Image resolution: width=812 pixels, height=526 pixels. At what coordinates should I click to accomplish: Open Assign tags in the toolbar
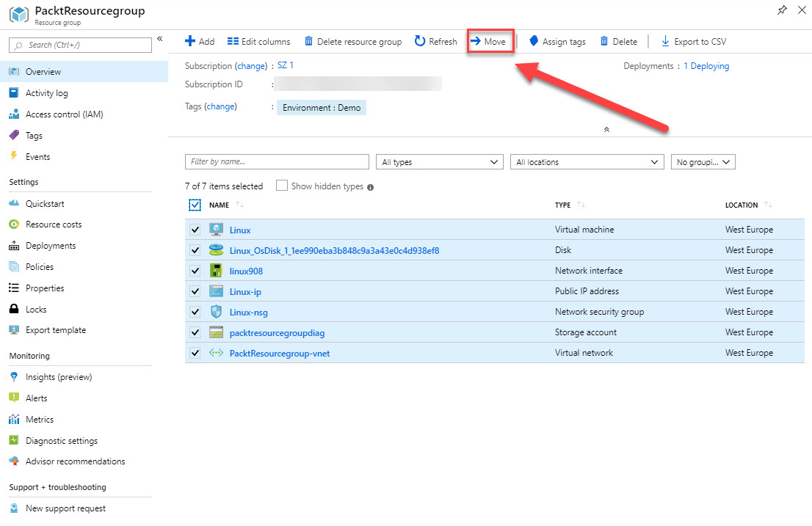point(558,41)
